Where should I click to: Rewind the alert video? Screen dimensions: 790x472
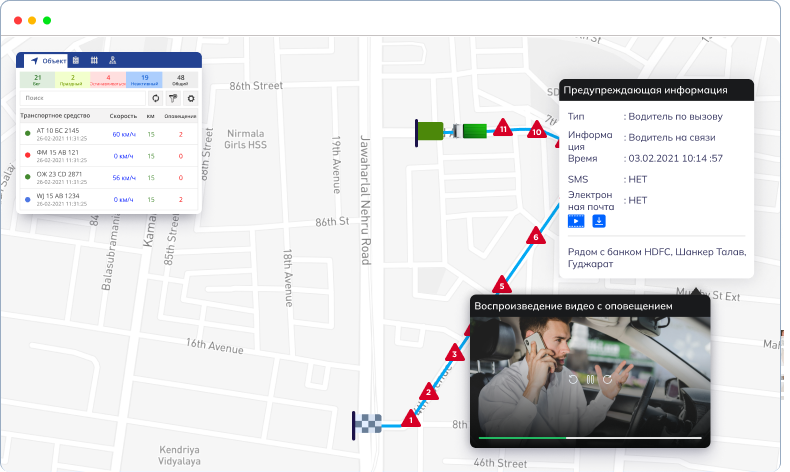pyautogui.click(x=573, y=379)
